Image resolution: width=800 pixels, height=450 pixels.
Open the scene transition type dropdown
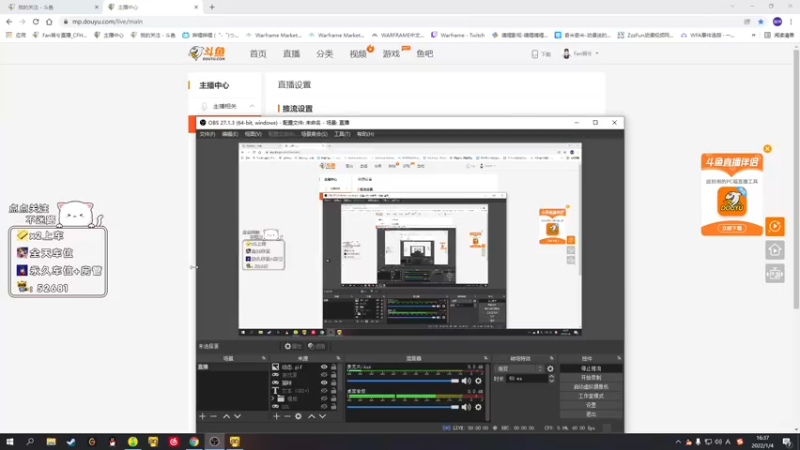coord(519,368)
